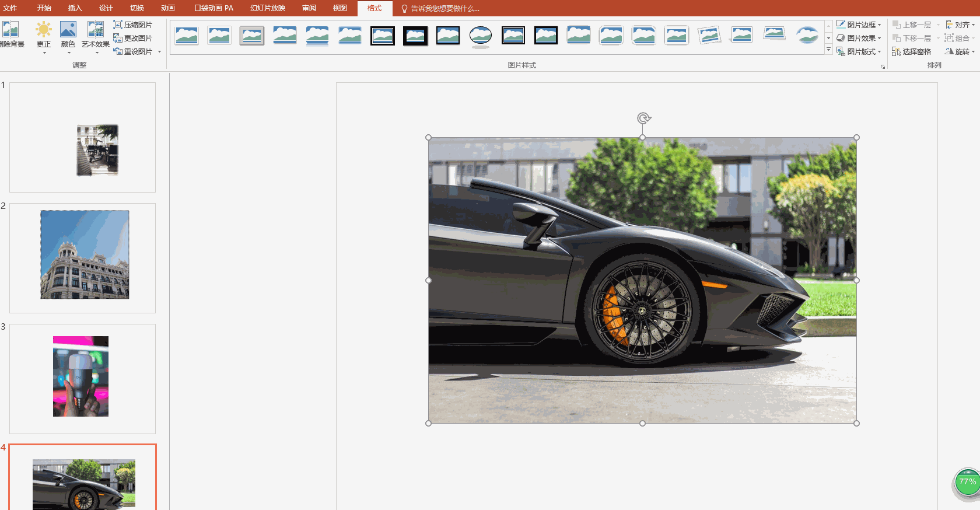The height and width of the screenshot is (510, 980).
Task: Switch to the 口袋动画 PA tab
Action: tap(213, 8)
